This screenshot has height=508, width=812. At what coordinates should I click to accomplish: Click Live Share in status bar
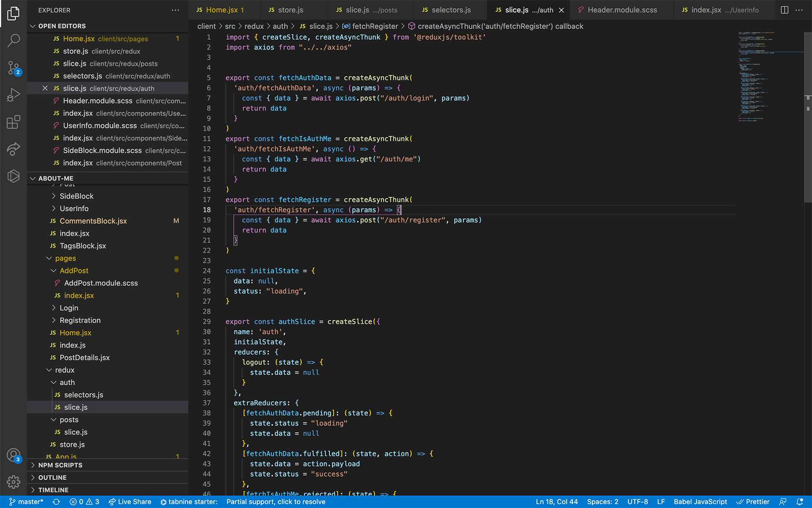coord(130,502)
